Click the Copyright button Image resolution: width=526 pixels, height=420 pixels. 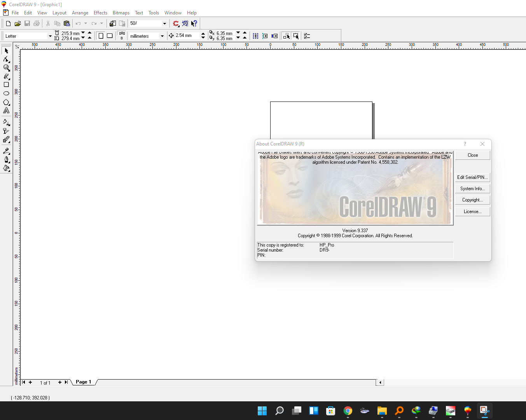point(473,200)
